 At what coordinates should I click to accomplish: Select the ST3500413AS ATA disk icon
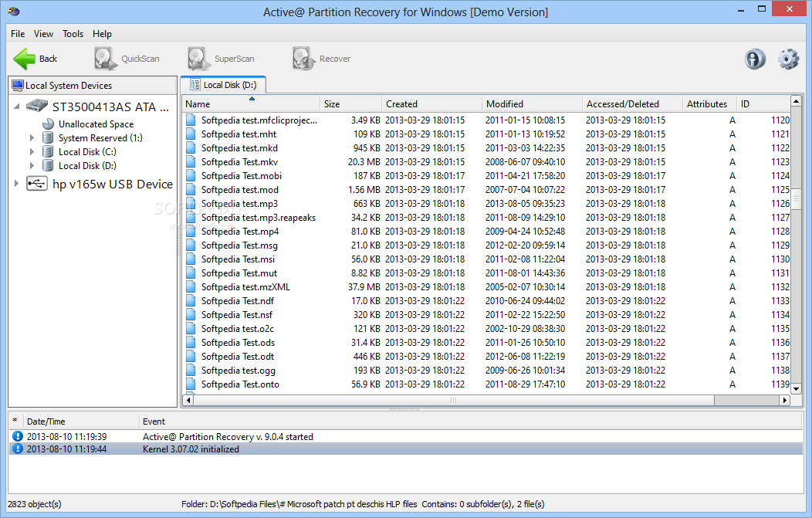point(37,107)
